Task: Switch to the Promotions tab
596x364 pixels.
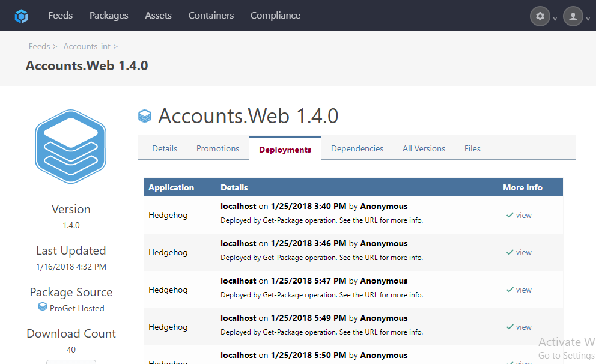Action: click(x=218, y=148)
